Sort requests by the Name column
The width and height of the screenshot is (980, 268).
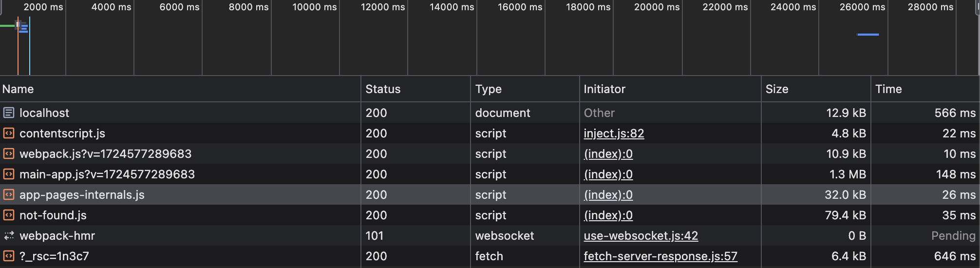(18, 89)
